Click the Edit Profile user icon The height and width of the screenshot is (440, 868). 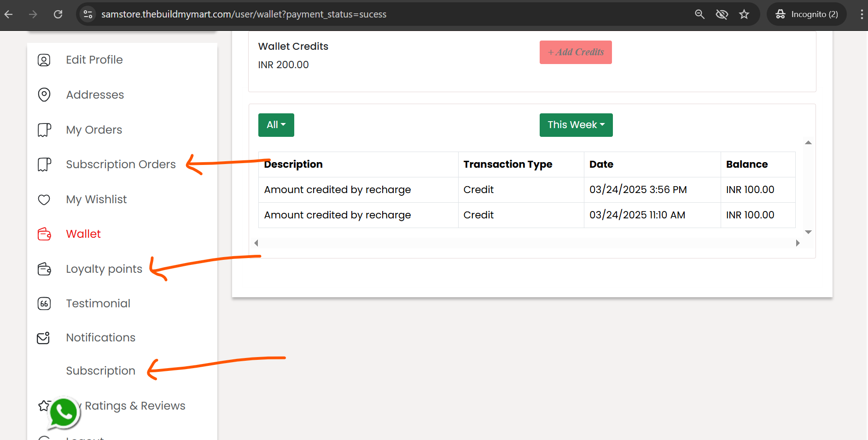[x=44, y=60]
